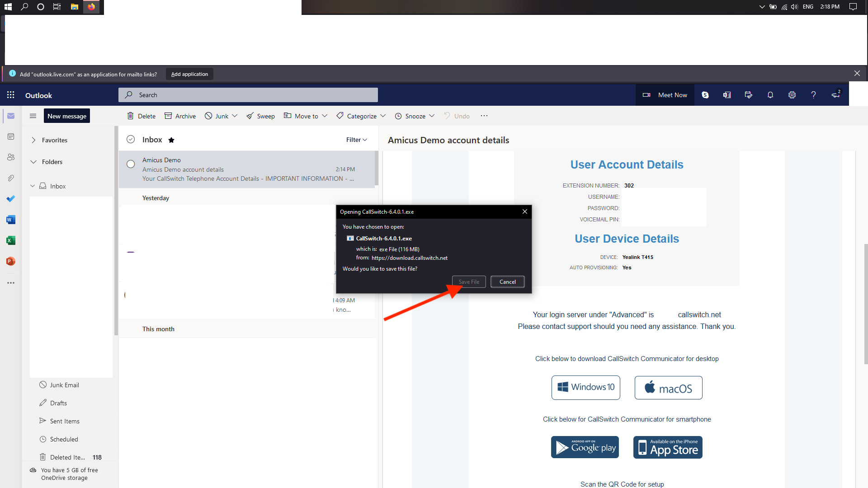Cancel the CallSwitch download dialog
This screenshot has width=868, height=488.
[508, 282]
